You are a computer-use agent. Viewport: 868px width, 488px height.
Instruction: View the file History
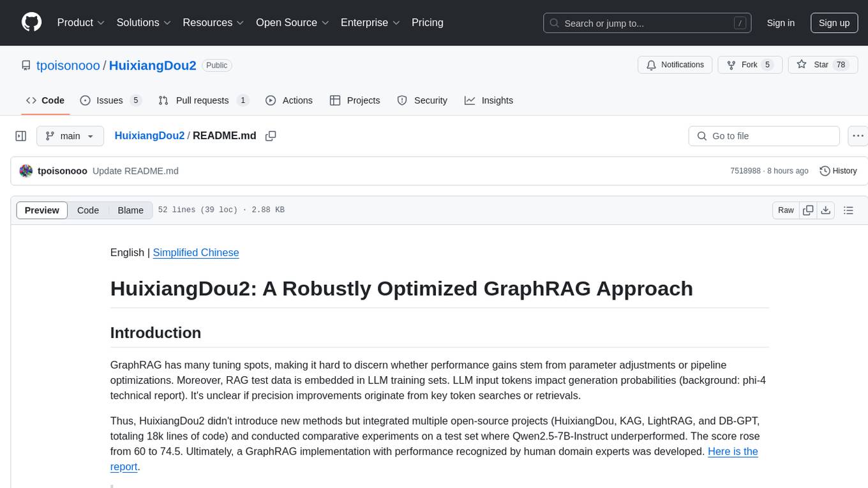[x=838, y=171]
